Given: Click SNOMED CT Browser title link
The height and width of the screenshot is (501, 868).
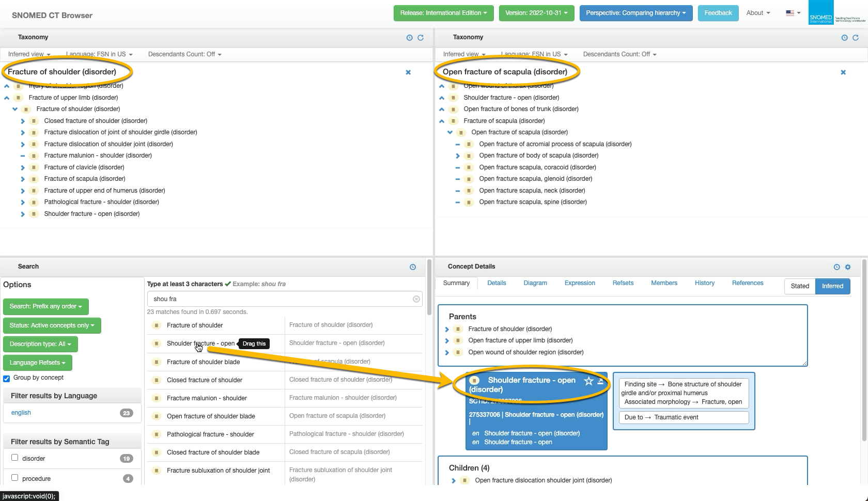Looking at the screenshot, I should [x=52, y=15].
